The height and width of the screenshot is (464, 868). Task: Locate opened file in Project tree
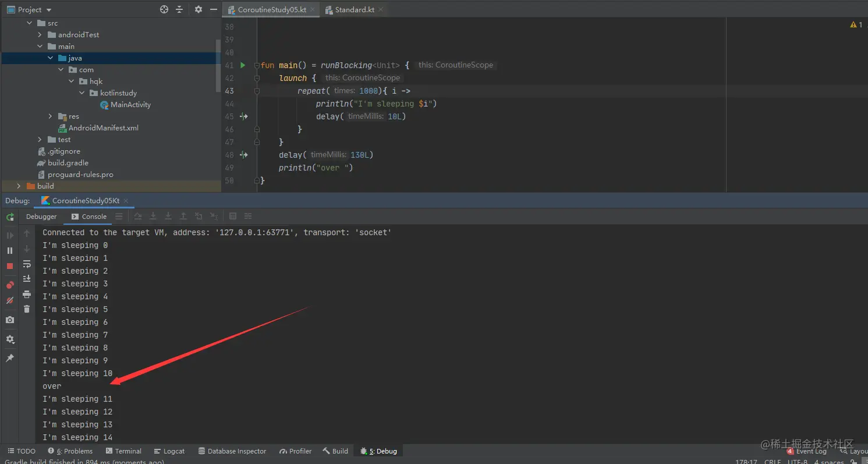coord(164,9)
